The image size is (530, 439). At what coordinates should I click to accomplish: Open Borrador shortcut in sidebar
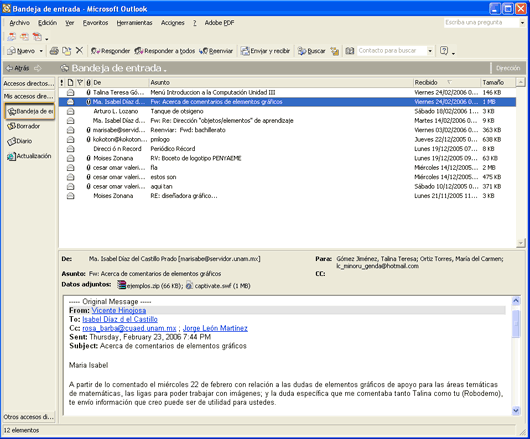pyautogui.click(x=24, y=126)
